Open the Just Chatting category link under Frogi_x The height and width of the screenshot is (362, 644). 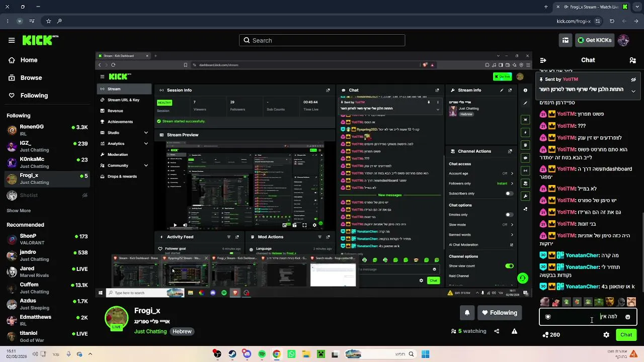(150, 332)
